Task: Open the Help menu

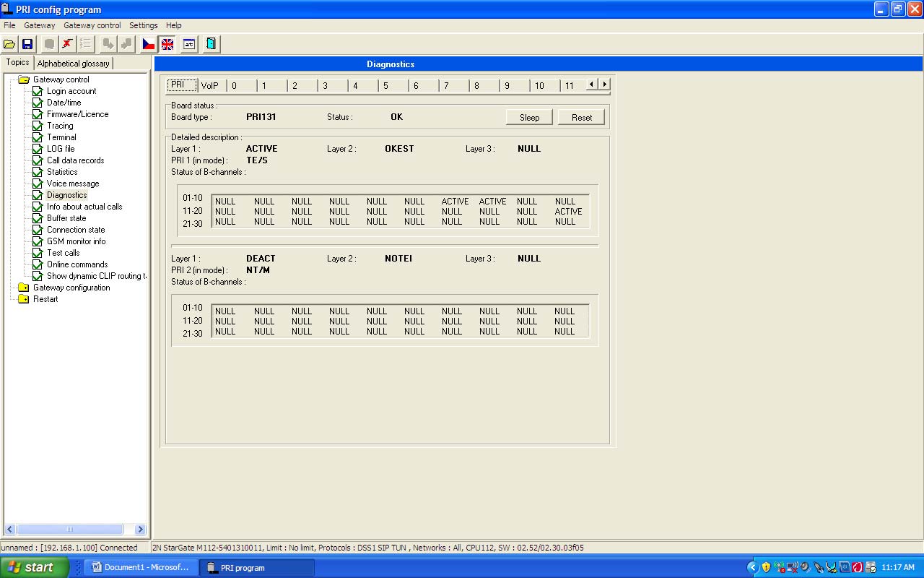Action: coord(174,25)
